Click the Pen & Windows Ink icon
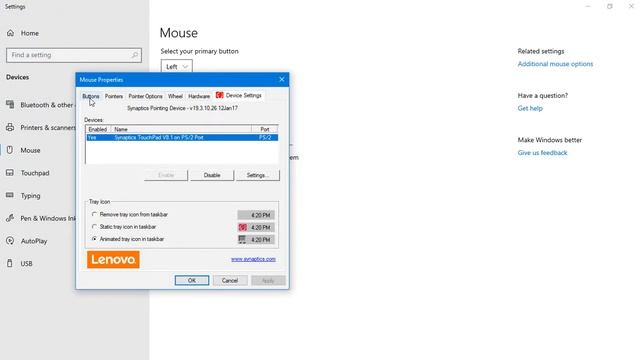 click(x=10, y=218)
